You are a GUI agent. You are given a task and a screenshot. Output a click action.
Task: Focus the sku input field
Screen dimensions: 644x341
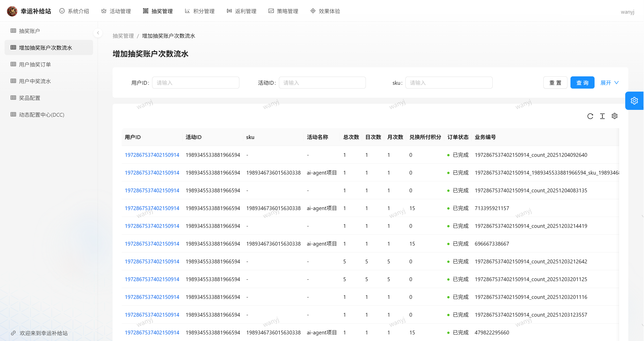point(449,83)
